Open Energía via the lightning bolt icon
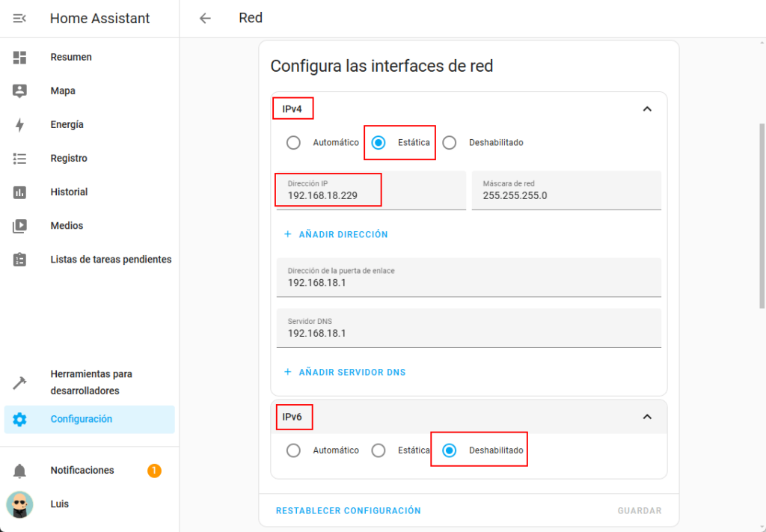The image size is (766, 532). pos(19,125)
